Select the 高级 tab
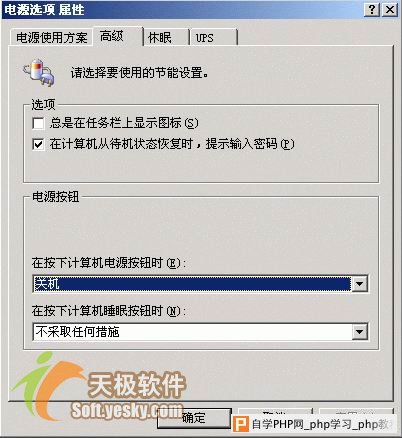 coord(118,36)
